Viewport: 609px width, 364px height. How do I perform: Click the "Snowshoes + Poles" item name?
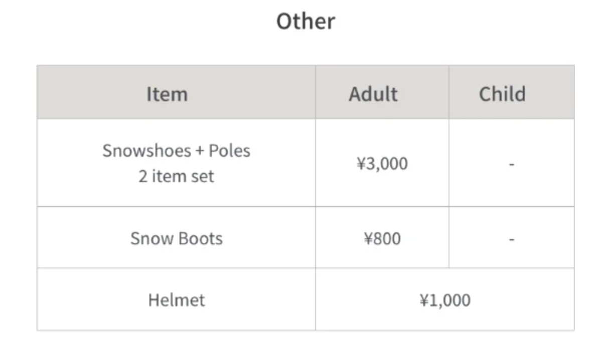tap(176, 151)
